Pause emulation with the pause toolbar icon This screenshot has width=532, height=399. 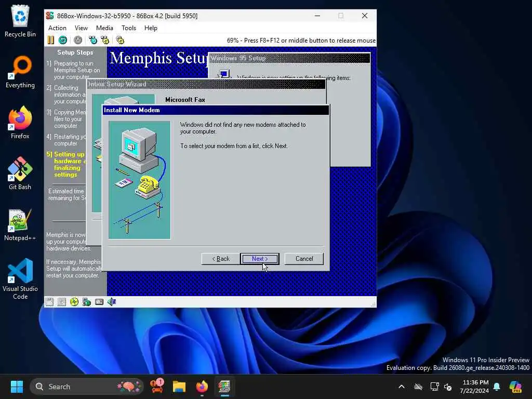50,40
